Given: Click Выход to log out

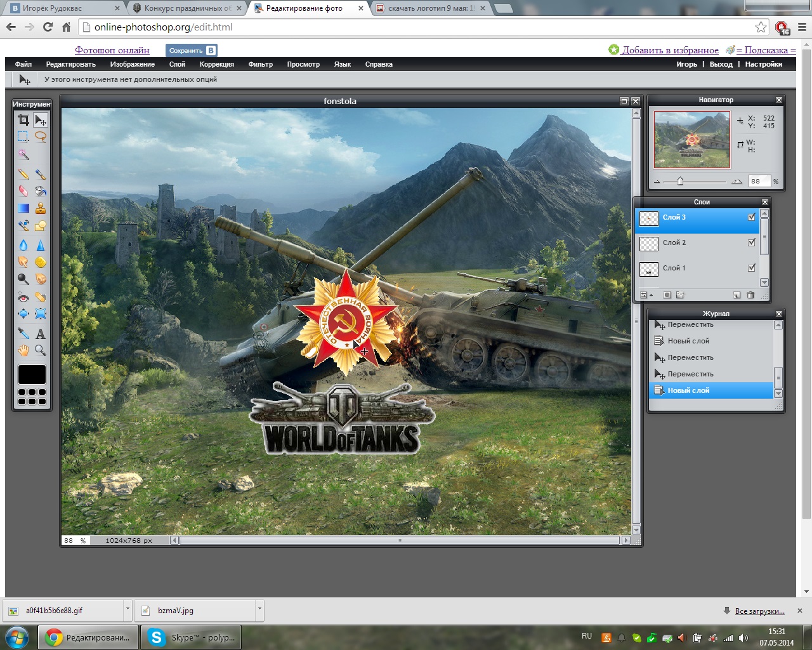Looking at the screenshot, I should point(721,64).
